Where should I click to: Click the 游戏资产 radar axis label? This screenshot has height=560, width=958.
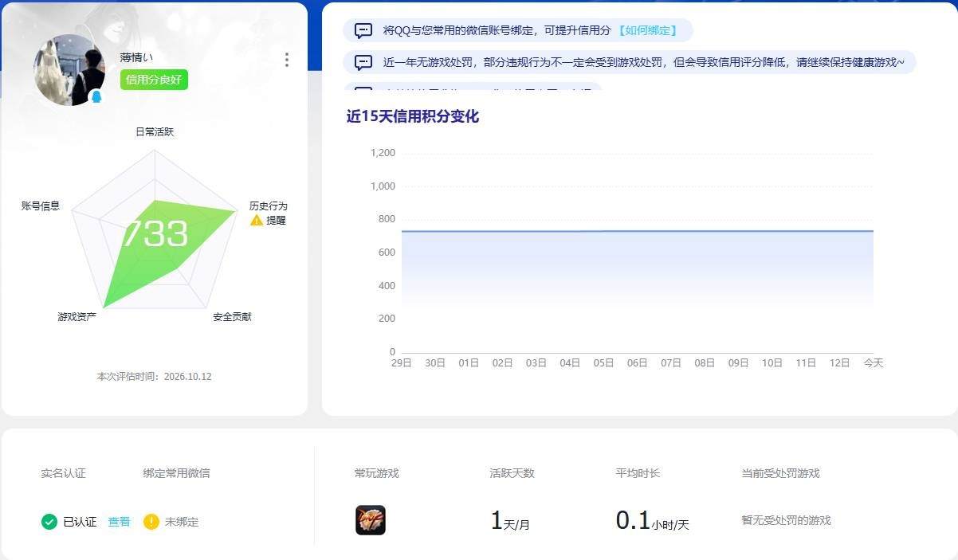point(77,317)
